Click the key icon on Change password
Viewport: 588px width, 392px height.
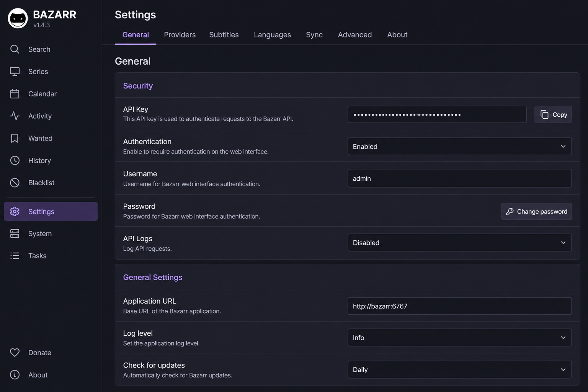click(x=510, y=211)
